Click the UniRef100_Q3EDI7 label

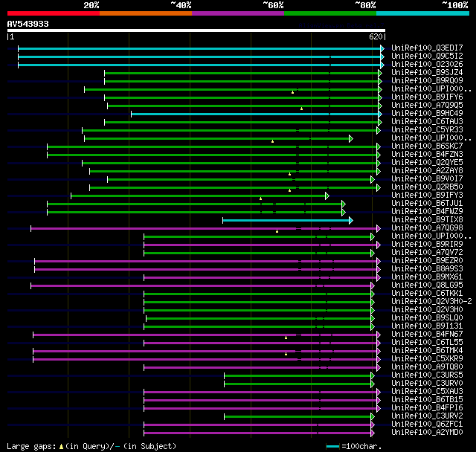tap(427, 48)
